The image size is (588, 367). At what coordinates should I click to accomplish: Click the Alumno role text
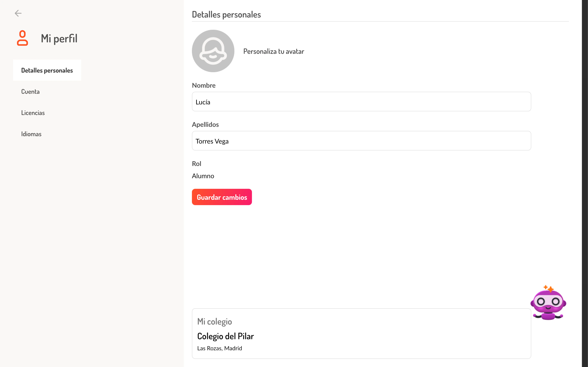203,176
